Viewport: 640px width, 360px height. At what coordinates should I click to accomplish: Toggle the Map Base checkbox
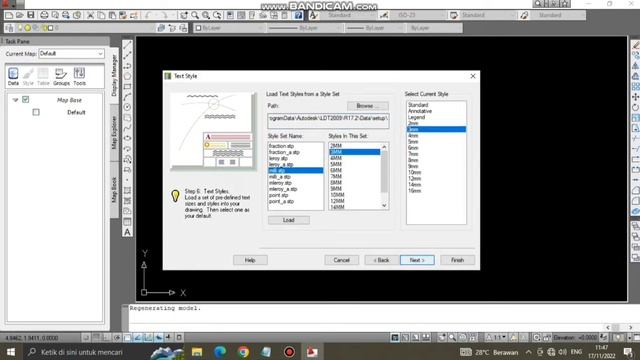tap(26, 100)
